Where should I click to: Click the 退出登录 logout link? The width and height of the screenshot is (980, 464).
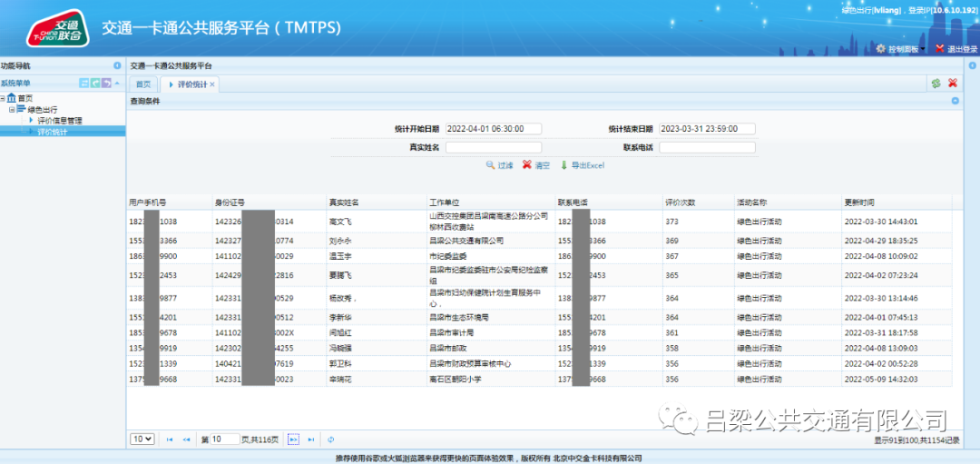pos(956,49)
